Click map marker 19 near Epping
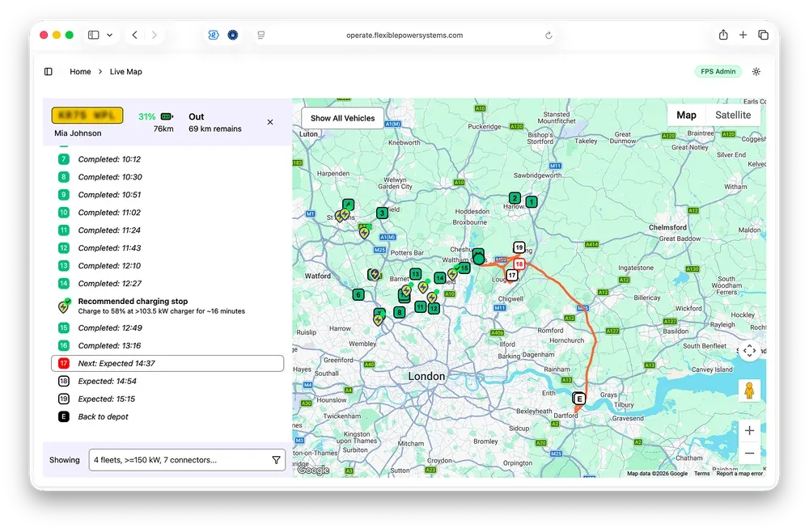This screenshot has height=532, width=809. coord(519,247)
